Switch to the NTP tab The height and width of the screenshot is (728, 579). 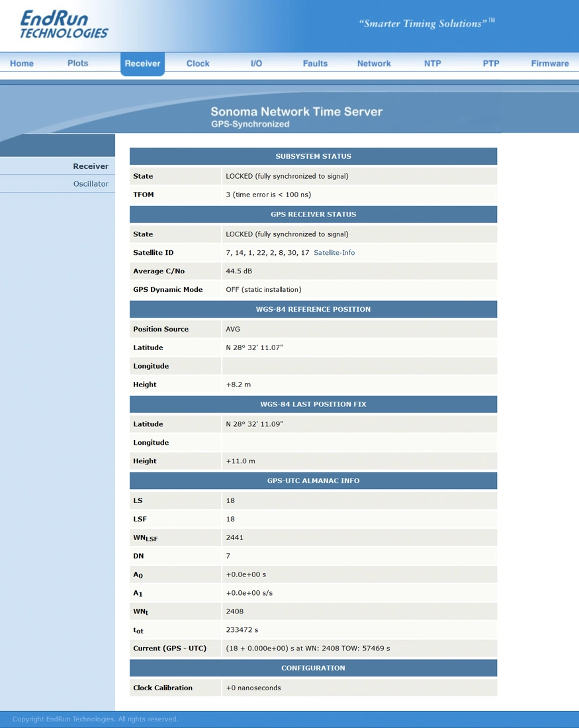point(432,64)
